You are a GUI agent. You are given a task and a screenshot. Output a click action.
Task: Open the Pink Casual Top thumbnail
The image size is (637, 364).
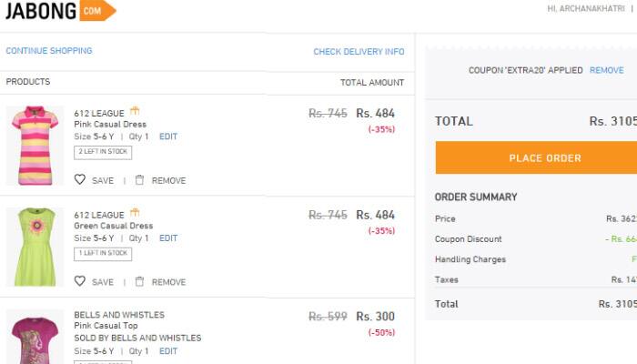point(35,337)
